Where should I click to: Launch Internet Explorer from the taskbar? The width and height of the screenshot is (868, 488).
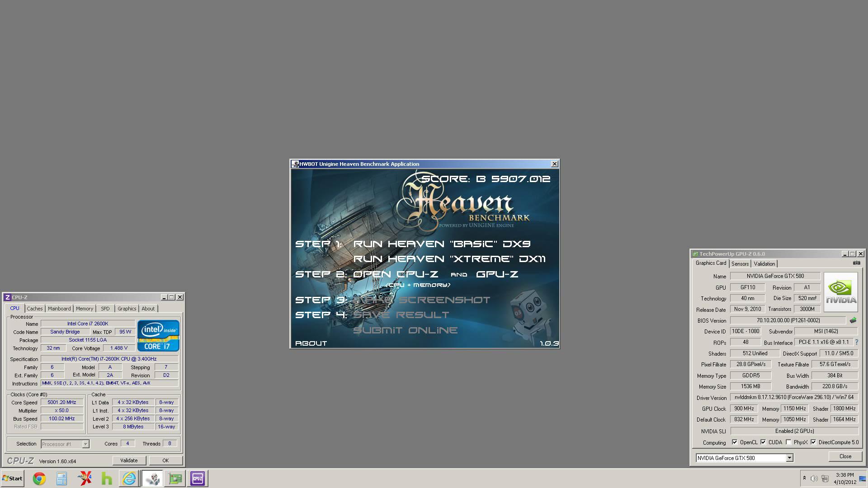129,479
